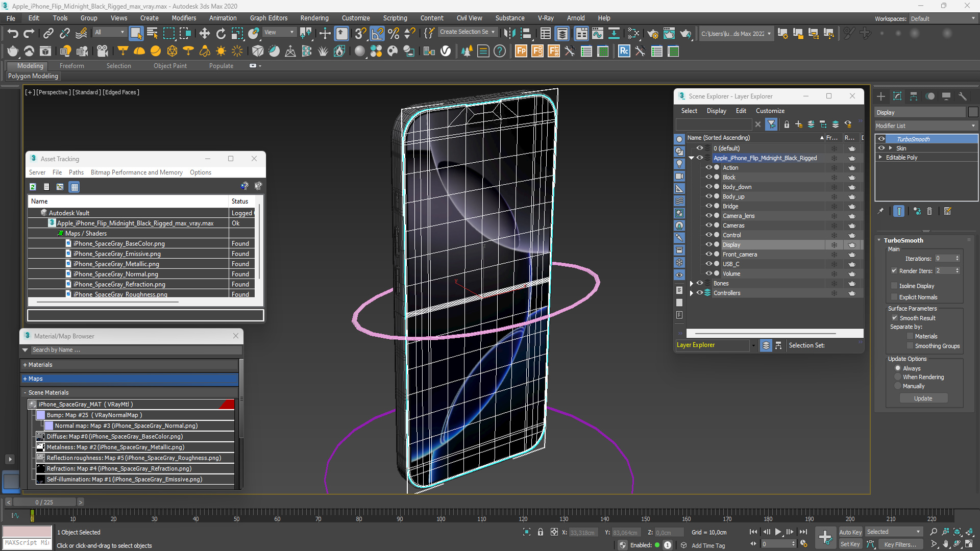Select the Select and Link tool
Viewport: 980px width, 551px height.
coord(48,34)
